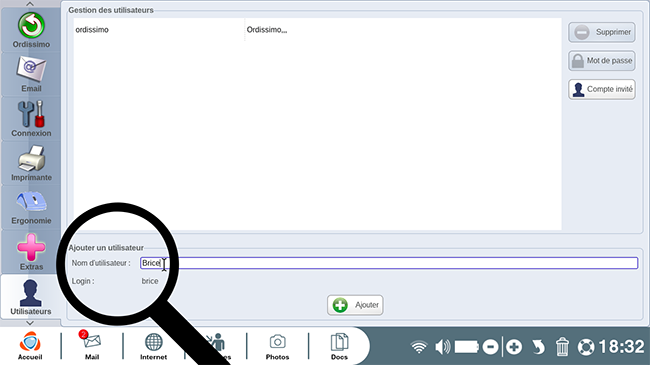Viewport: 650px width, 365px height.
Task: Click the zoom in plus icon
Action: tap(514, 347)
